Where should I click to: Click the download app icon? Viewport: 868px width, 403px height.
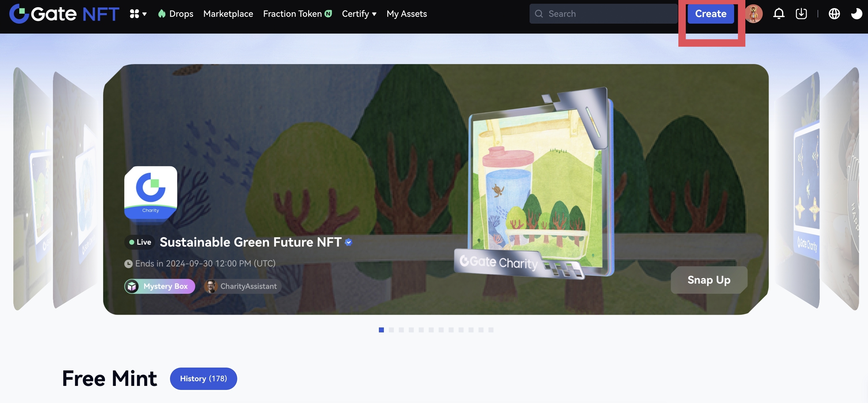tap(801, 13)
